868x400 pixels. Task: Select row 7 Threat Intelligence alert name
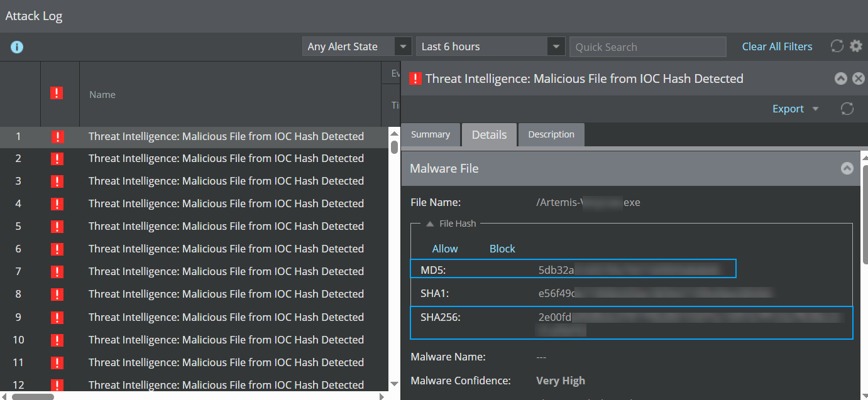tap(226, 271)
